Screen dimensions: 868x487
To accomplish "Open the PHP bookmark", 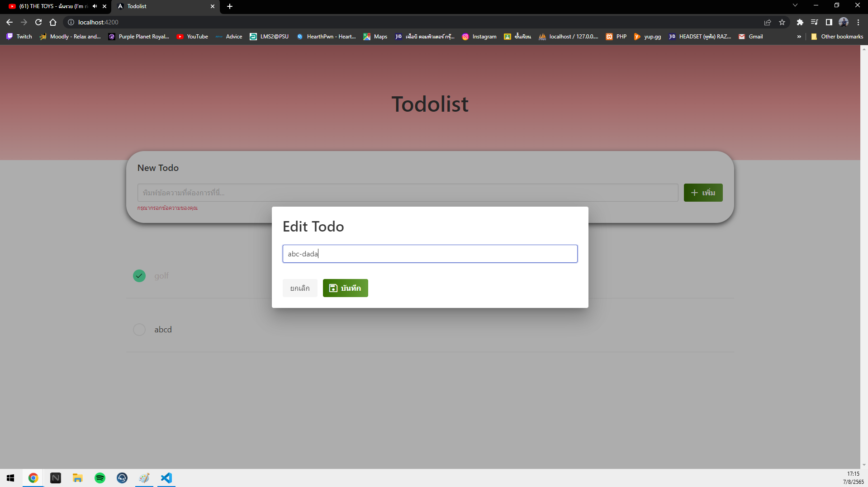I will click(617, 37).
